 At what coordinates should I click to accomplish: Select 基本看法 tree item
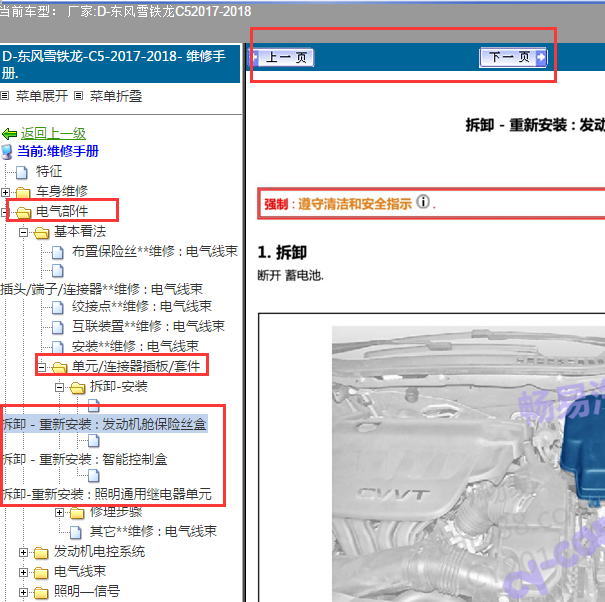(80, 231)
